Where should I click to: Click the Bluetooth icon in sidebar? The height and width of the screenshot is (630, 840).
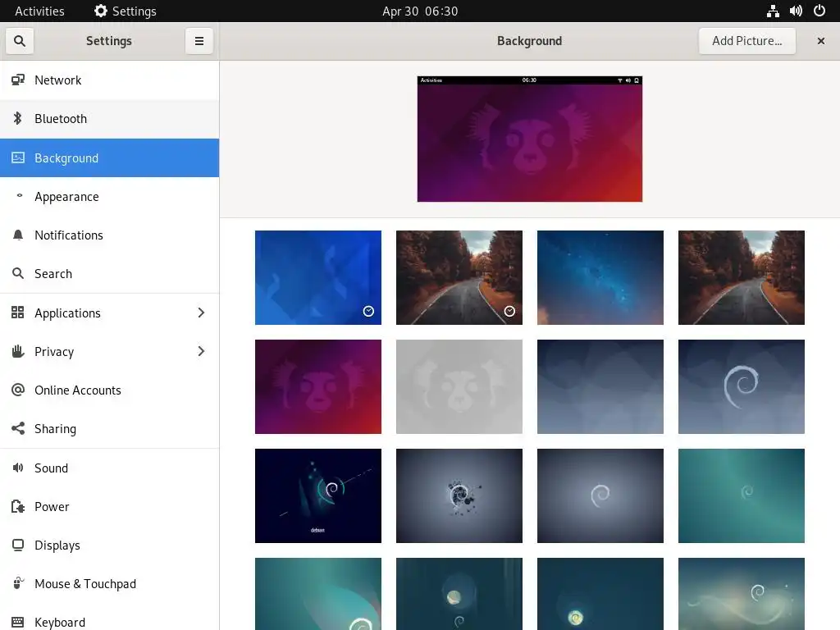18,118
